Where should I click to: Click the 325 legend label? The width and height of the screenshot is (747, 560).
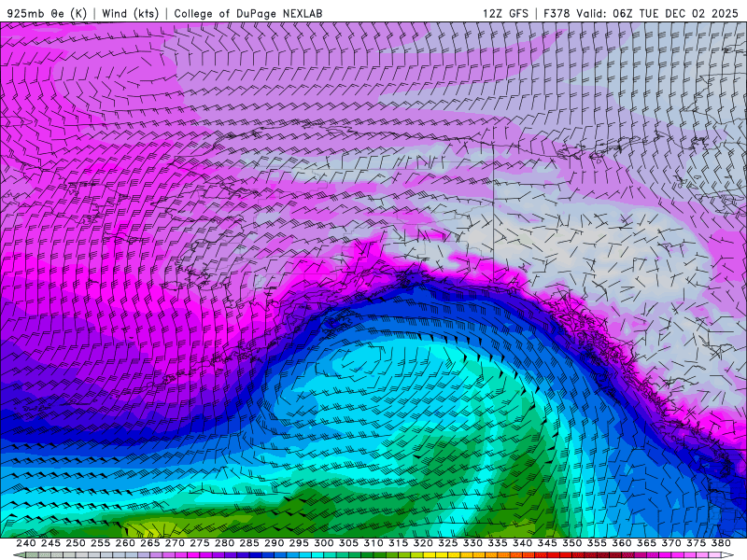(448, 543)
